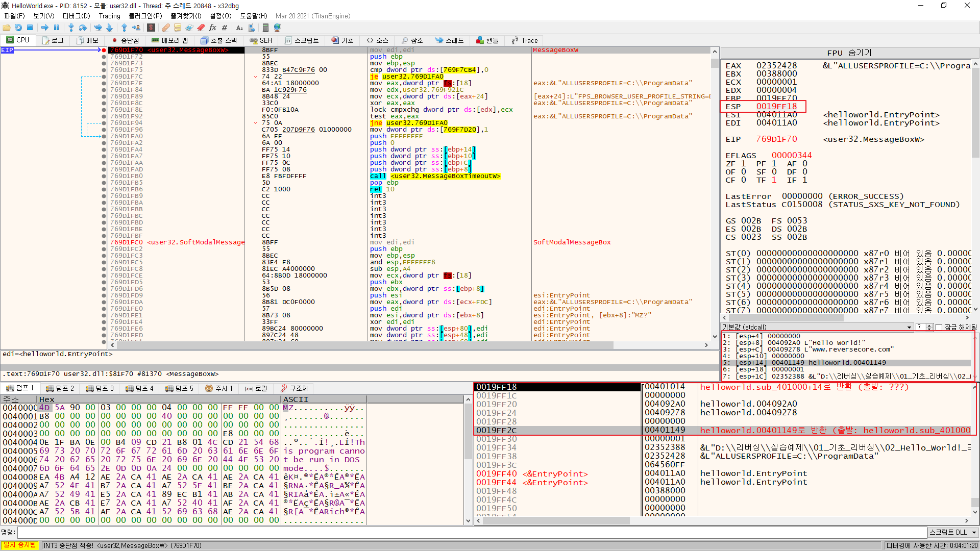This screenshot has width=980, height=551.
Task: Switch to the 호출 스택 tab
Action: tap(219, 40)
